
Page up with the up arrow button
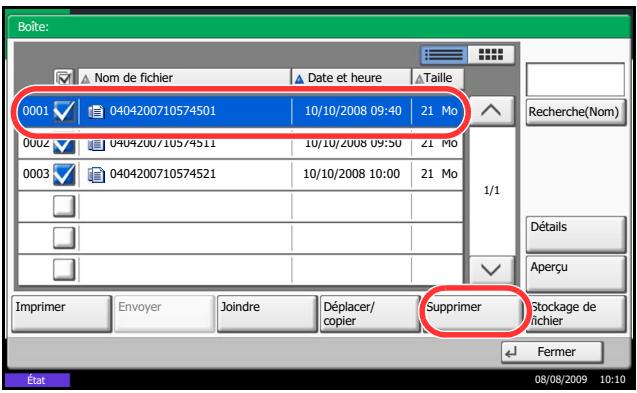[491, 111]
